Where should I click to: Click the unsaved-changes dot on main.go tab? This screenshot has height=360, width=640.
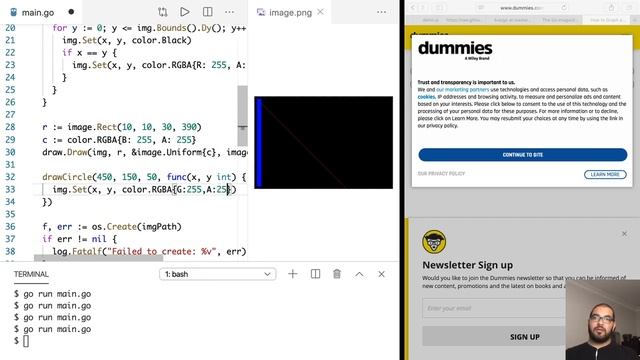pos(71,12)
